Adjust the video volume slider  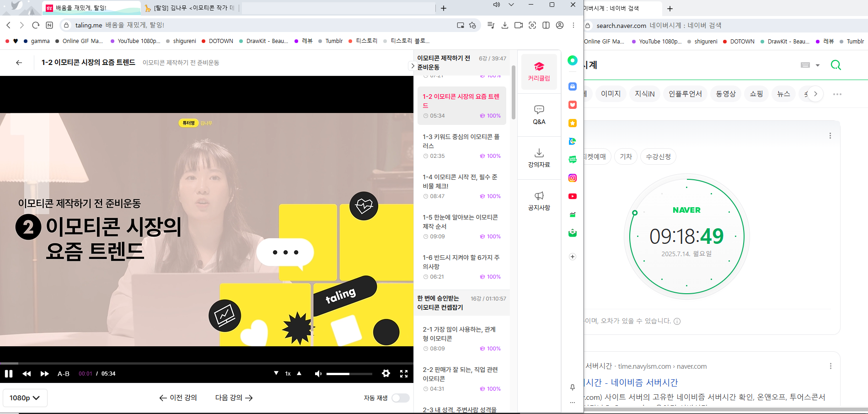[349, 374]
